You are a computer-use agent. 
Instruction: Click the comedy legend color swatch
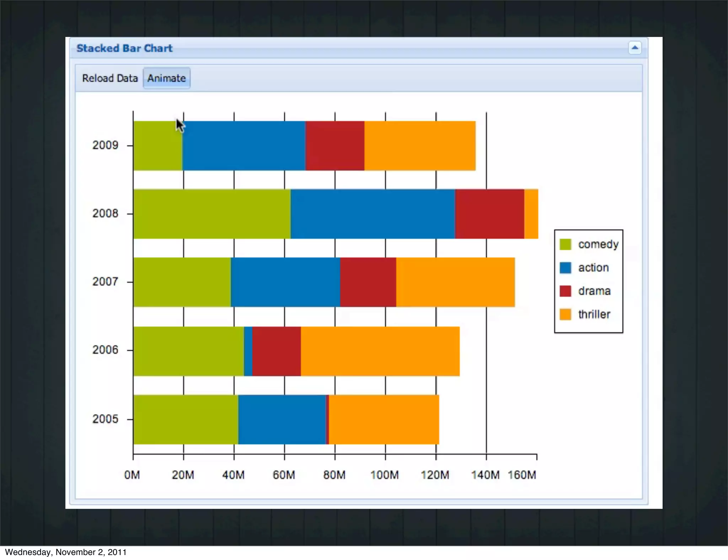565,244
